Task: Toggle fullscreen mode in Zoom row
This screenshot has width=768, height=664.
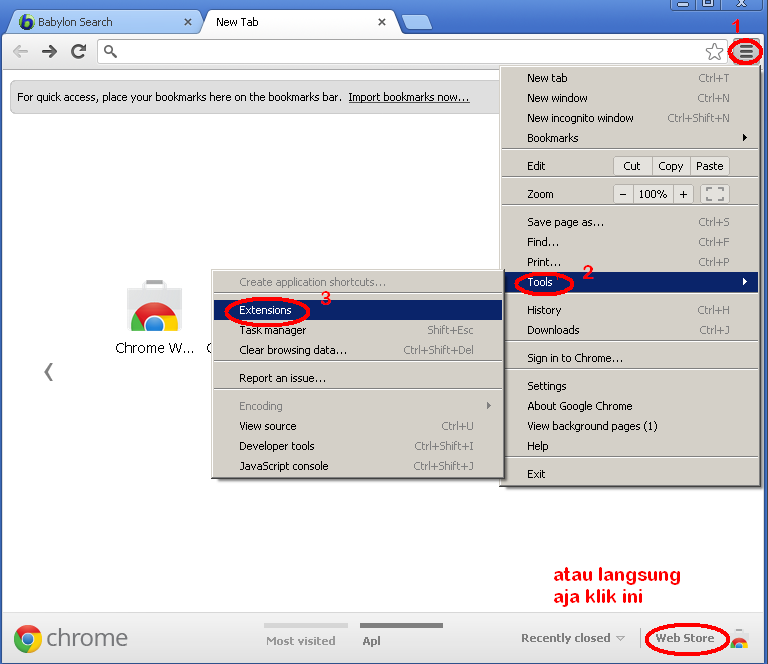Action: [715, 194]
